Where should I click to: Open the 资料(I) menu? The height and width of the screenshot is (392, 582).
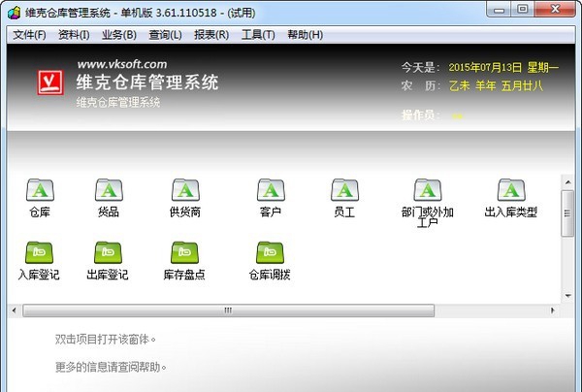[74, 35]
